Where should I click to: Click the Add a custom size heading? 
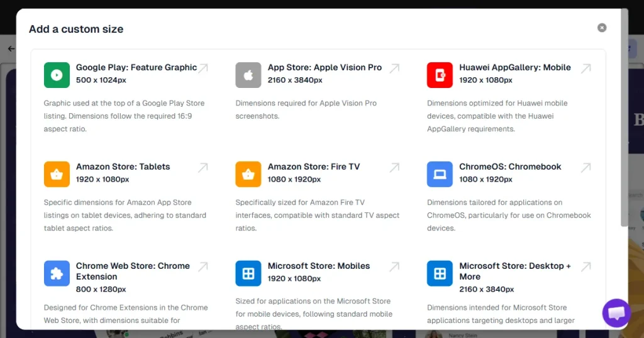click(76, 29)
